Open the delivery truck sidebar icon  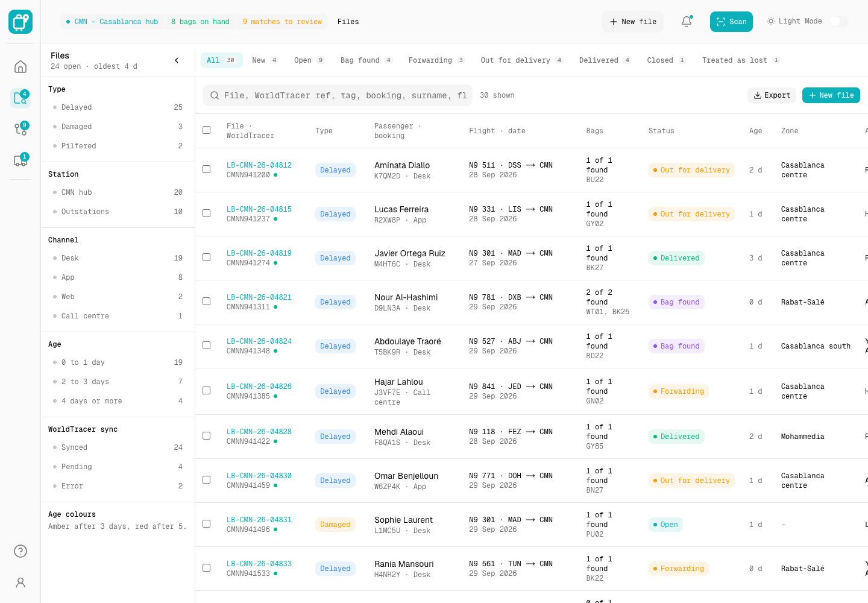(x=20, y=160)
